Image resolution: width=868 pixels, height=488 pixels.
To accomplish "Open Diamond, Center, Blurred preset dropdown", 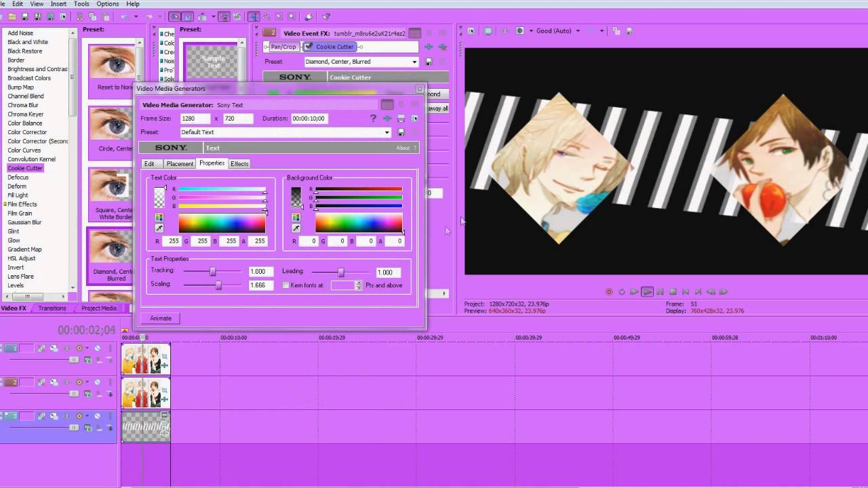I will 414,62.
